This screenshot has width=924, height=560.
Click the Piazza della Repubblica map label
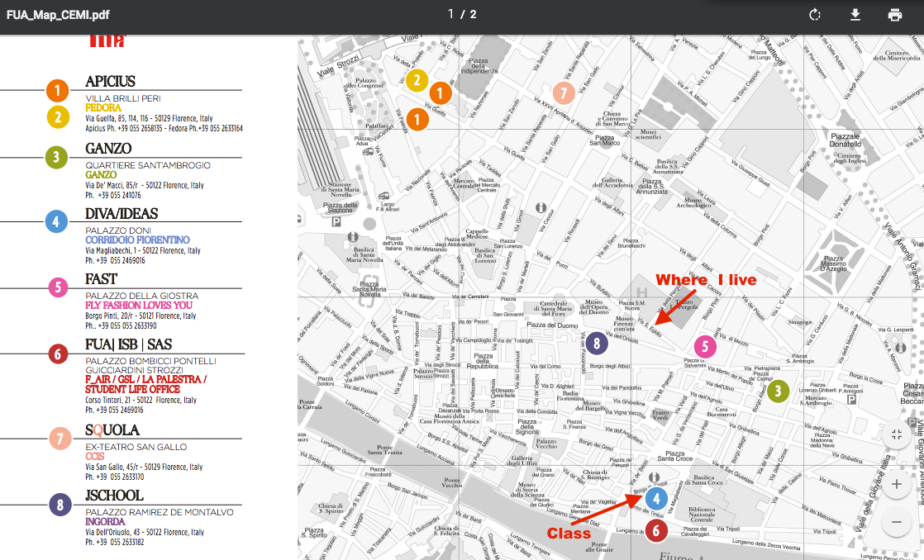(483, 360)
